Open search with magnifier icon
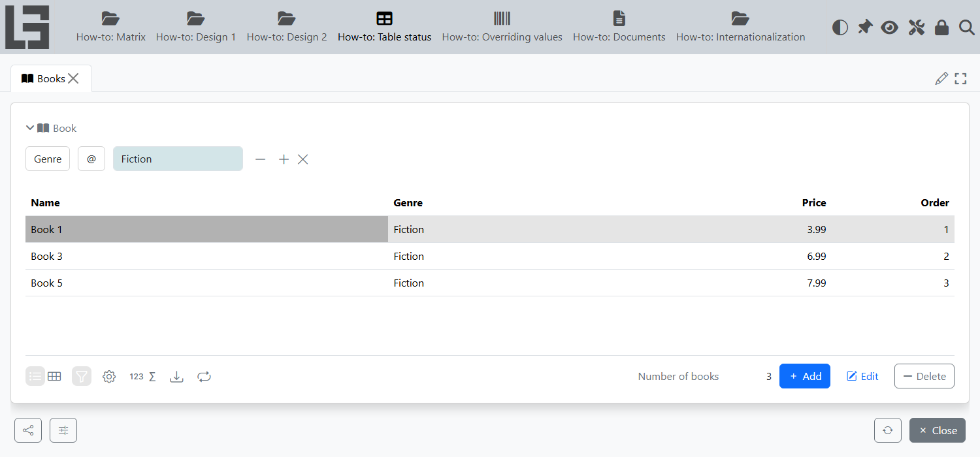This screenshot has width=980, height=457. [x=966, y=27]
